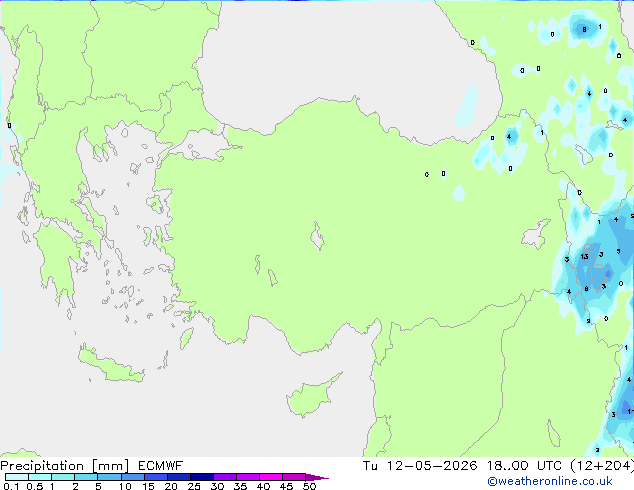Click the '18..00 UTC' time text
This screenshot has width=634, height=490.
tap(524, 466)
